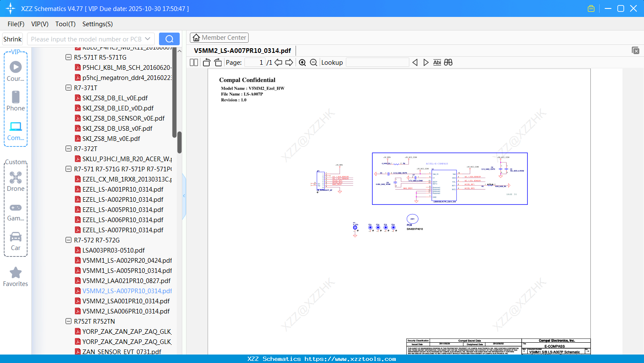Open SKI_ZS8_DB_EL_v0E.pdf
This screenshot has width=644, height=363.
click(115, 98)
